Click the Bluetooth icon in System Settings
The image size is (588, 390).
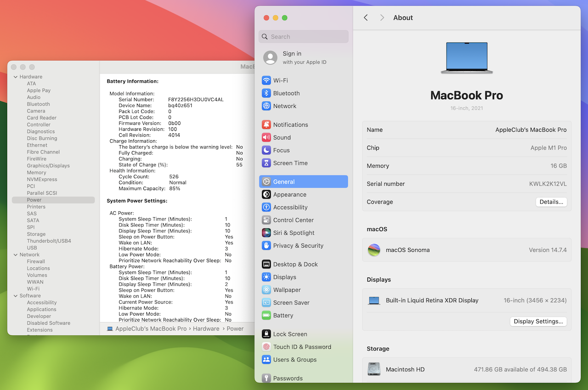tap(266, 93)
